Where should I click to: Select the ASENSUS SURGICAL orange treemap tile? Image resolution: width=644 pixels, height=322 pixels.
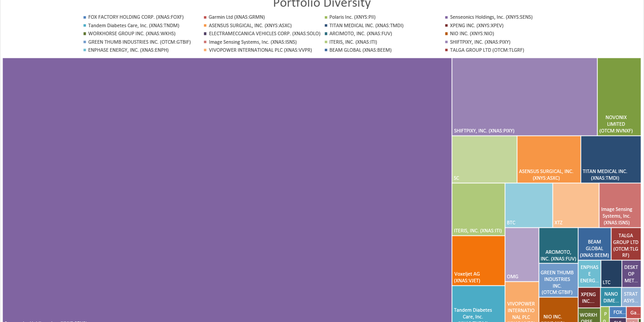point(549,159)
